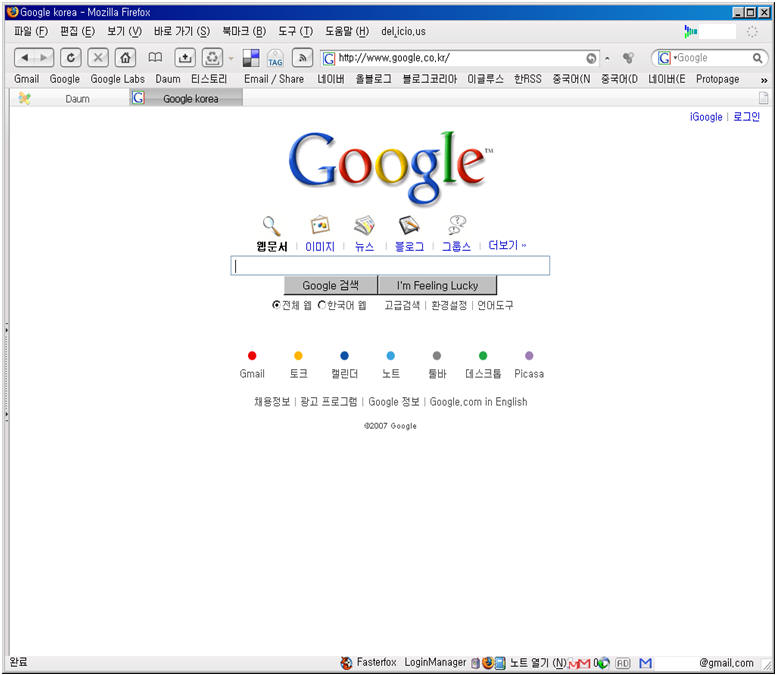The height and width of the screenshot is (675, 776).
Task: Reload the page with the refresh button
Action: pyautogui.click(x=71, y=58)
